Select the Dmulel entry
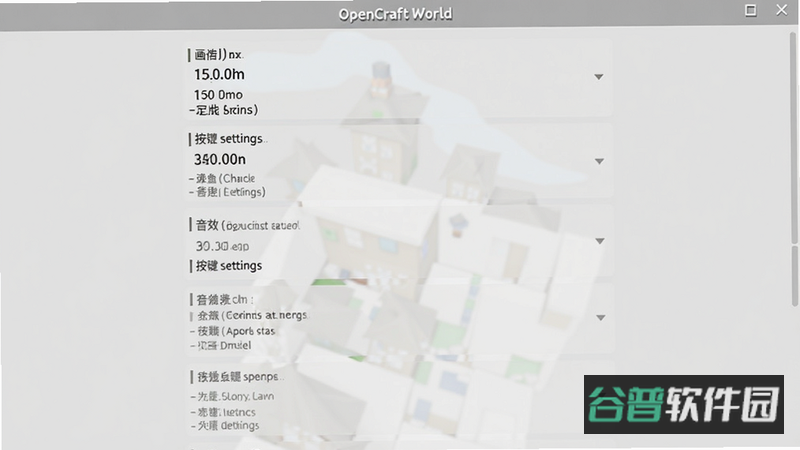Screen dimensions: 800x450 pos(220,345)
